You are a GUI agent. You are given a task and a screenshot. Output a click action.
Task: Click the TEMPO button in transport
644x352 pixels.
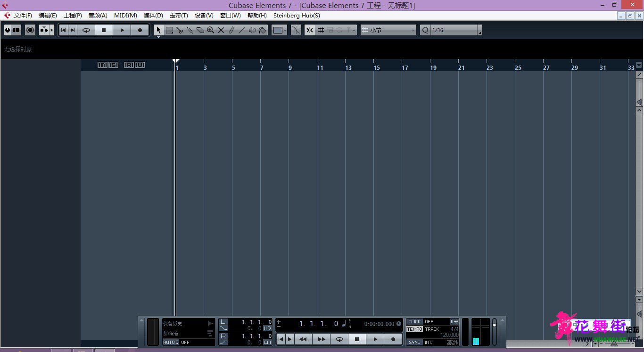point(415,329)
